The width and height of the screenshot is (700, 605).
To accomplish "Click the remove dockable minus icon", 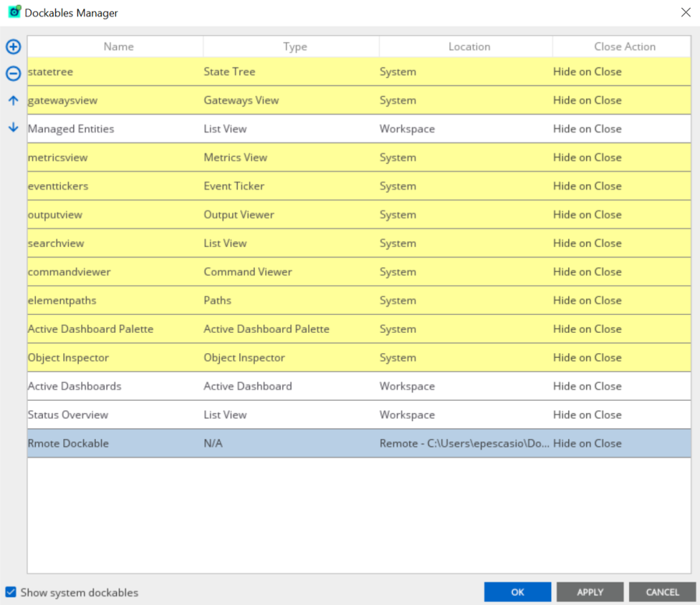I will pyautogui.click(x=13, y=74).
